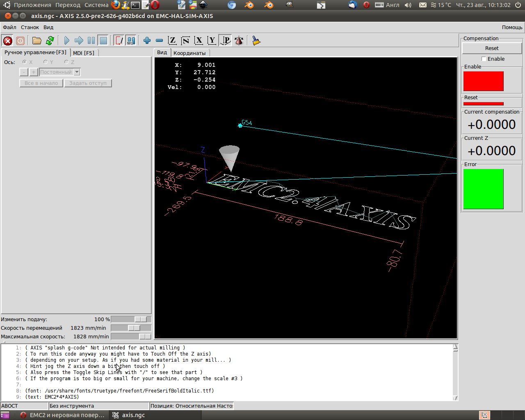Reload the current file with green arrows
The image size is (525, 420).
pyautogui.click(x=50, y=41)
